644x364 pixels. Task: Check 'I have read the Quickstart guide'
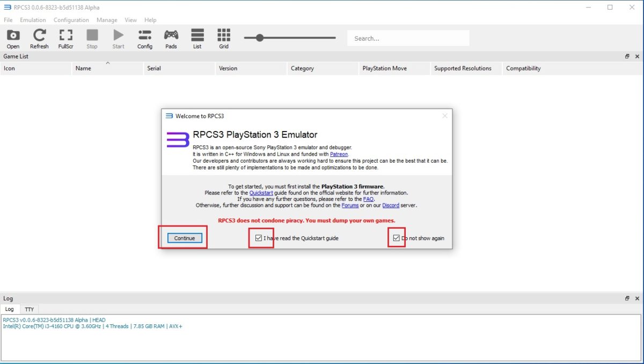coord(258,237)
